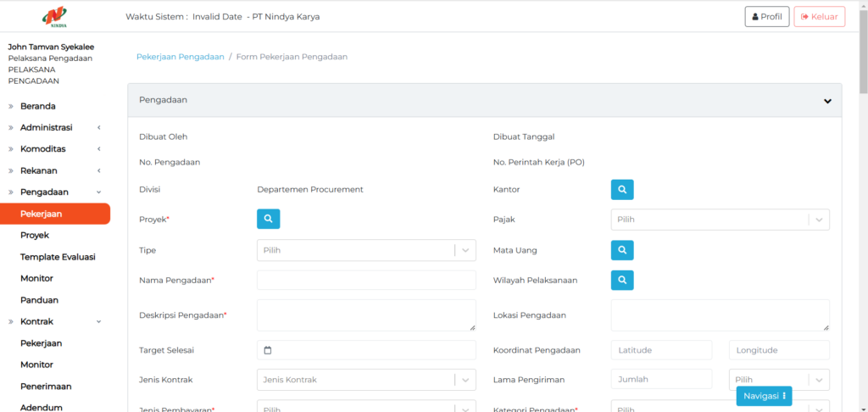Collapse the Pengadaan panel chevron
The height and width of the screenshot is (412, 868).
click(827, 101)
